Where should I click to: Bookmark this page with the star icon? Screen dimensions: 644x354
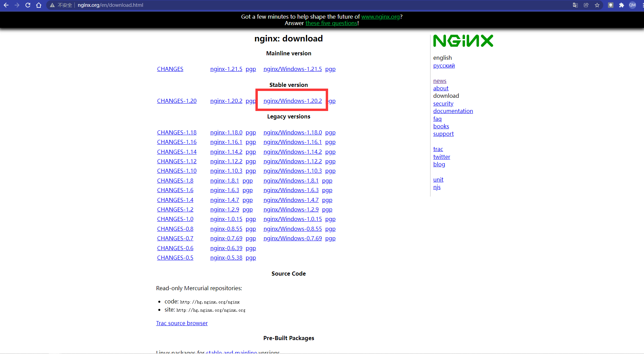click(597, 5)
